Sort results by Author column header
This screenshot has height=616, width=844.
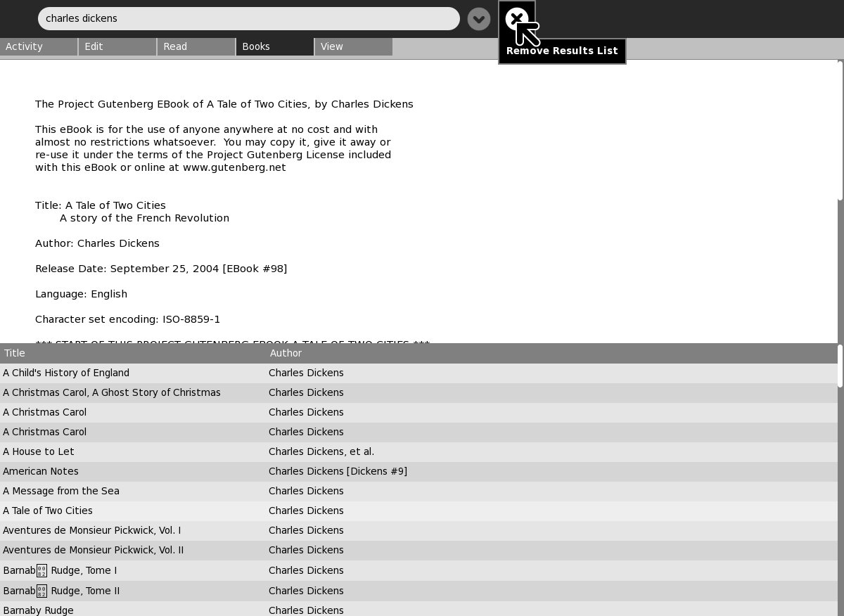pos(286,353)
